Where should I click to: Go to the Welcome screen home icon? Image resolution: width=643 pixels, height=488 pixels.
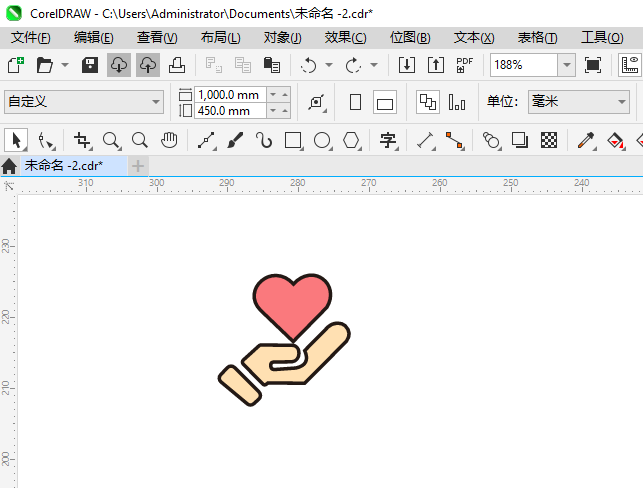(x=9, y=166)
